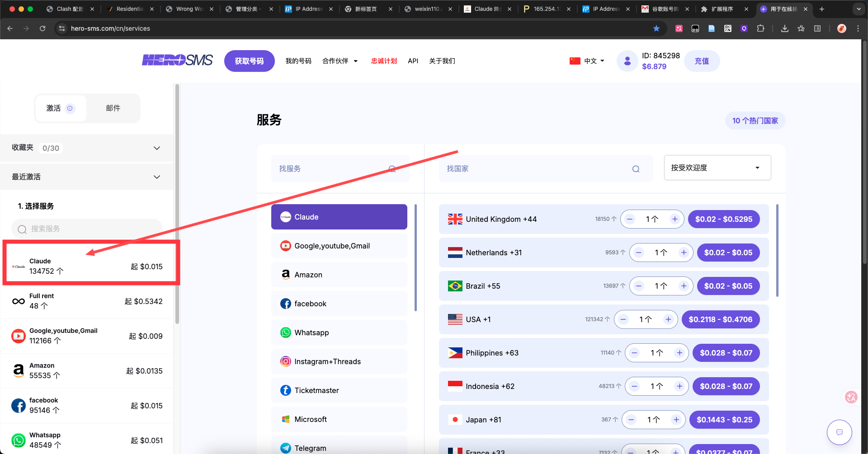Open the 忠诚计划 loyalty program page
The height and width of the screenshot is (454, 868).
click(x=384, y=61)
